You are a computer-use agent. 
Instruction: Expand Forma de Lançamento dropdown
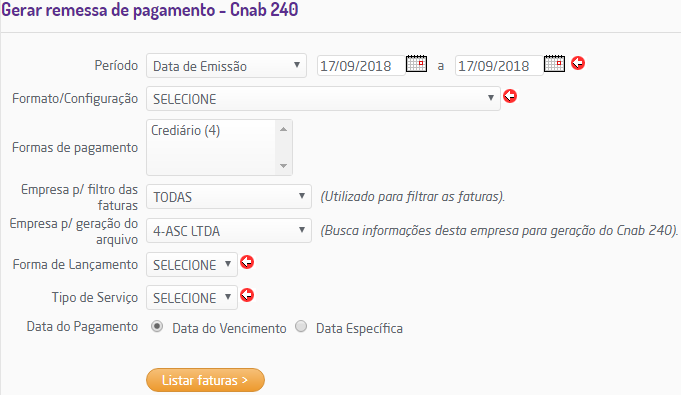[192, 265]
